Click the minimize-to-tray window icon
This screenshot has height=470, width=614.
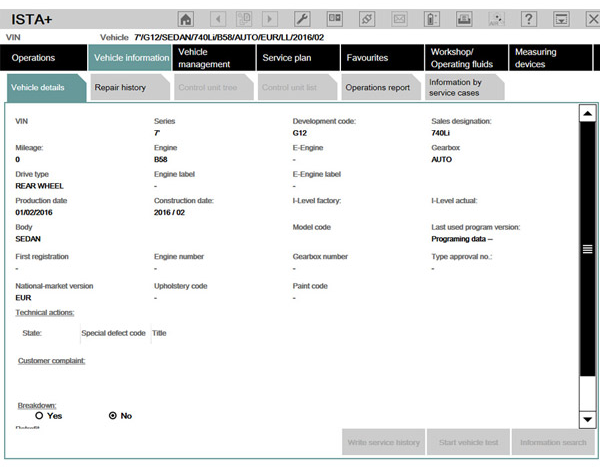pos(561,19)
